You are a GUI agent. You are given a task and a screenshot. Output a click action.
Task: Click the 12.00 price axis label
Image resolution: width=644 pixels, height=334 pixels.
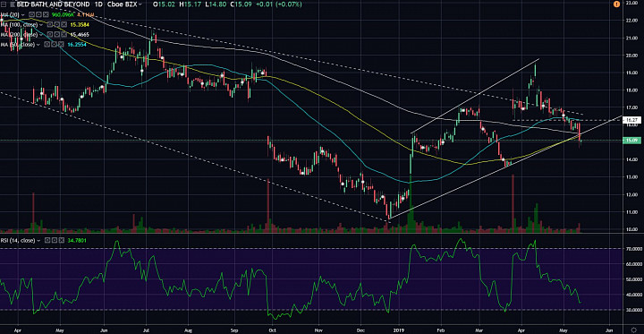631,194
